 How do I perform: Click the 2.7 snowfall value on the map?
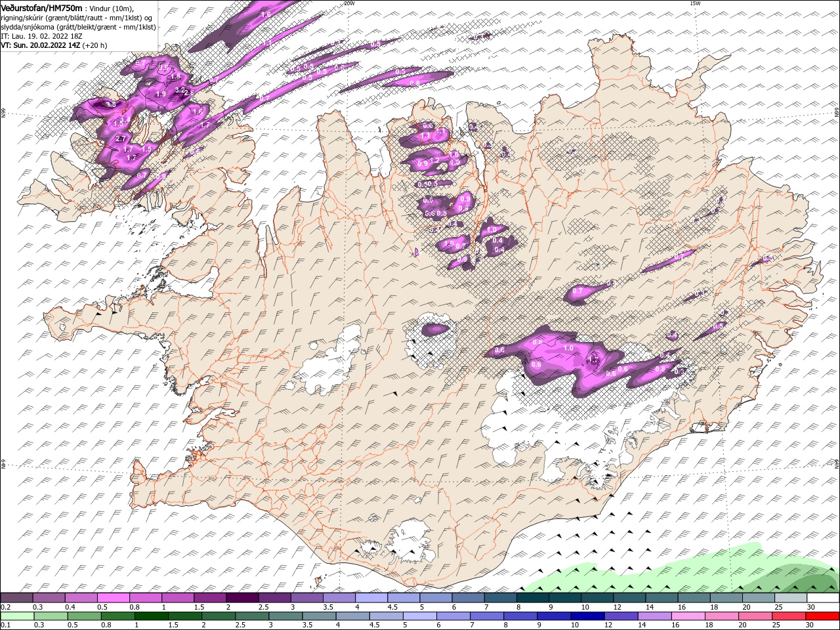pyautogui.click(x=121, y=139)
